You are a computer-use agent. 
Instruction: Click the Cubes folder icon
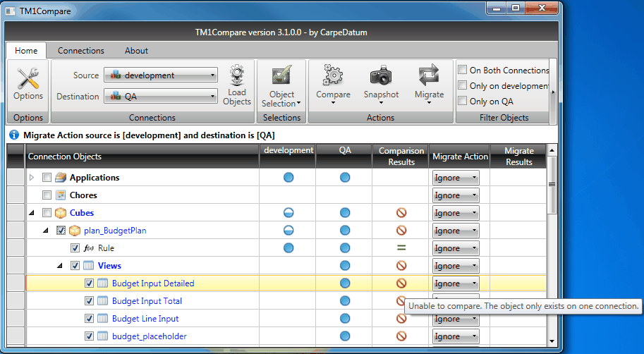61,213
